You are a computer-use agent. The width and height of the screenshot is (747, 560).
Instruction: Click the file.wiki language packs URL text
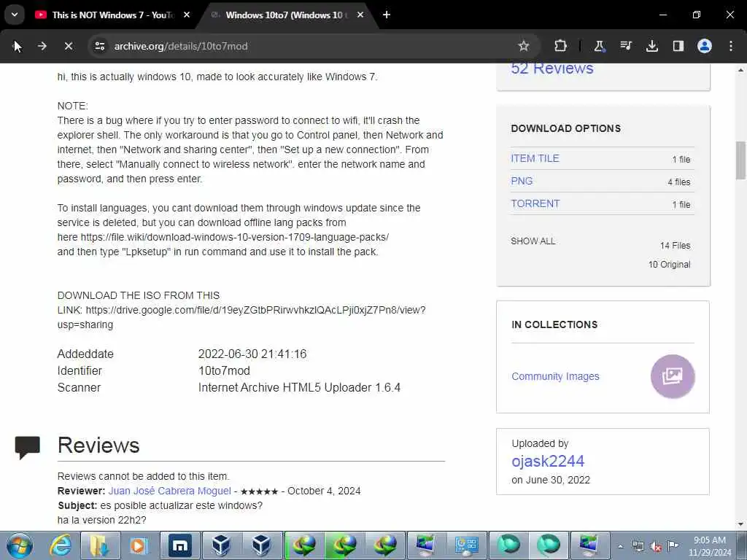235,237
